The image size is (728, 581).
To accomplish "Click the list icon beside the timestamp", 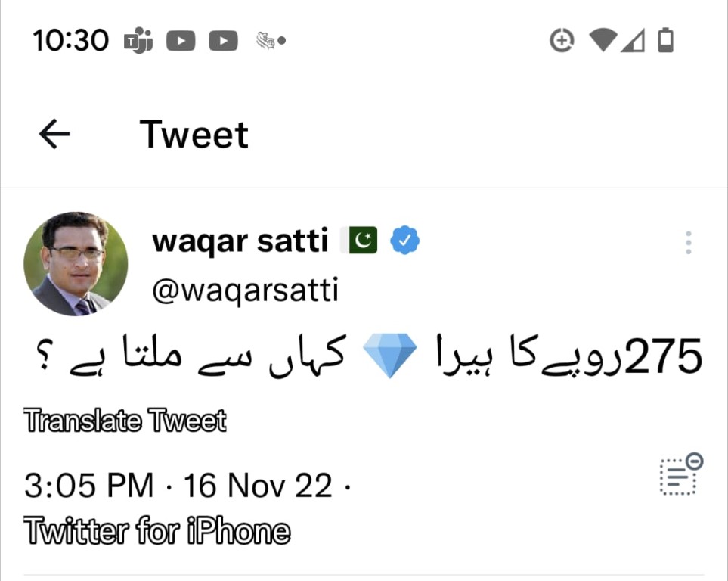I will [680, 475].
